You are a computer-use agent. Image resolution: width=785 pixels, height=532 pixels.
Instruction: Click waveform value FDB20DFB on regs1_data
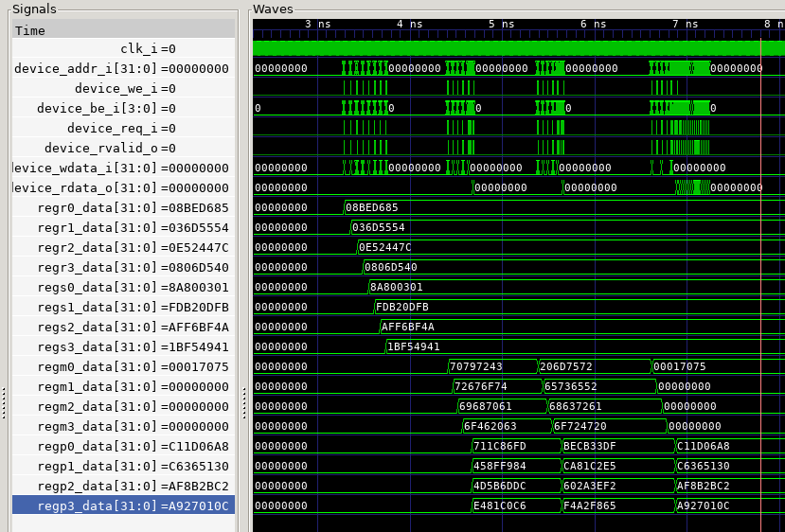[x=402, y=307]
